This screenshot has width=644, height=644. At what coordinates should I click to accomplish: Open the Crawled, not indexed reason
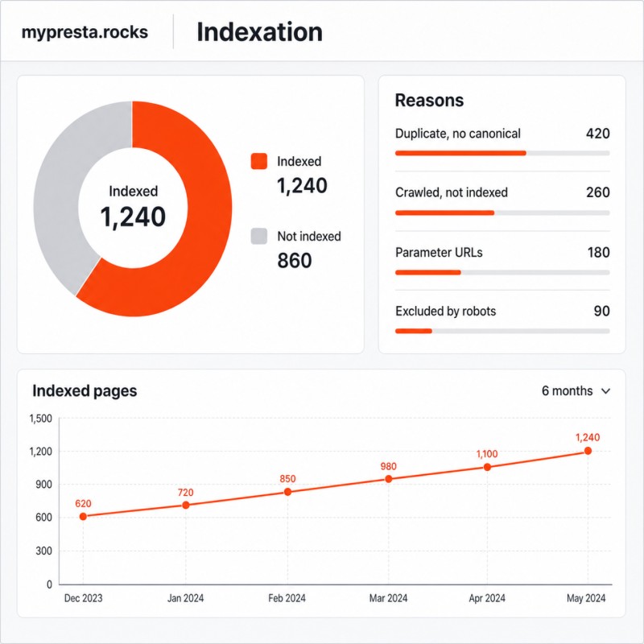(452, 192)
